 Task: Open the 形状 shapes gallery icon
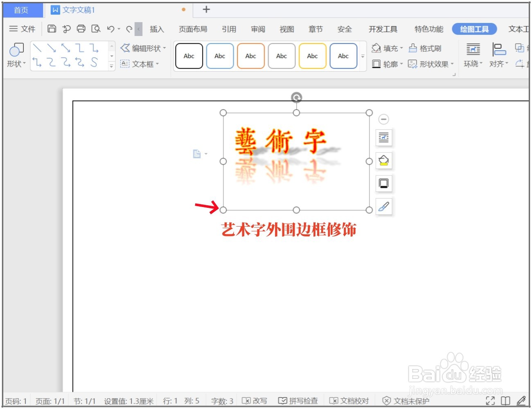pos(16,49)
